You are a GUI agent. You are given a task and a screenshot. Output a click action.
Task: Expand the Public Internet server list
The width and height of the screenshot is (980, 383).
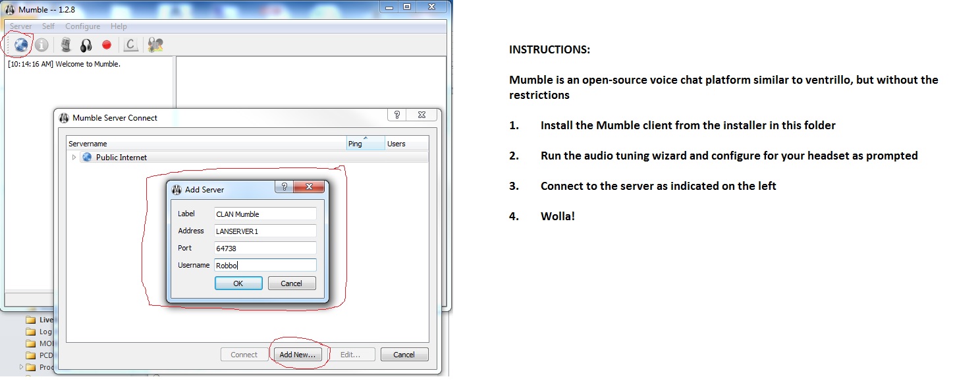(74, 158)
